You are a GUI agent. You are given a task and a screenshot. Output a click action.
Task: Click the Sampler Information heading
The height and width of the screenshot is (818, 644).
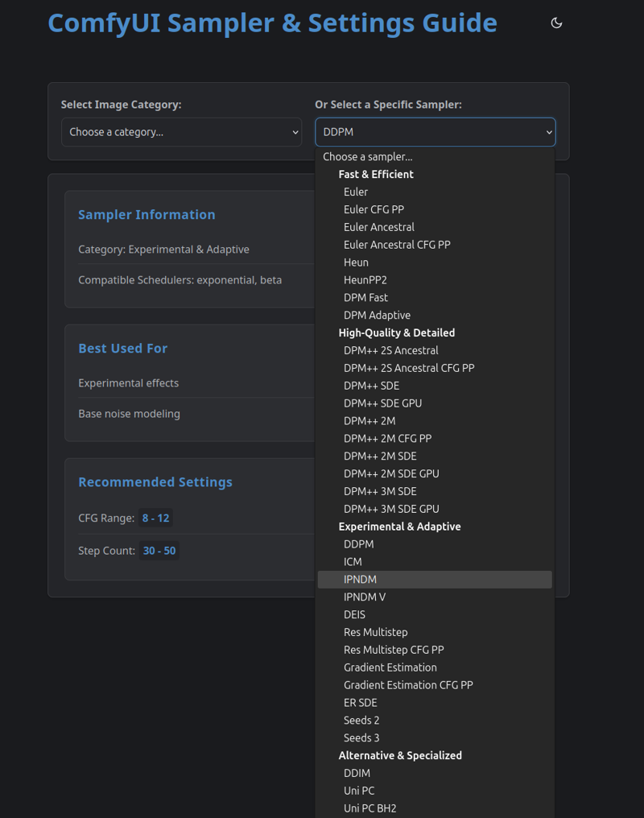pos(147,214)
